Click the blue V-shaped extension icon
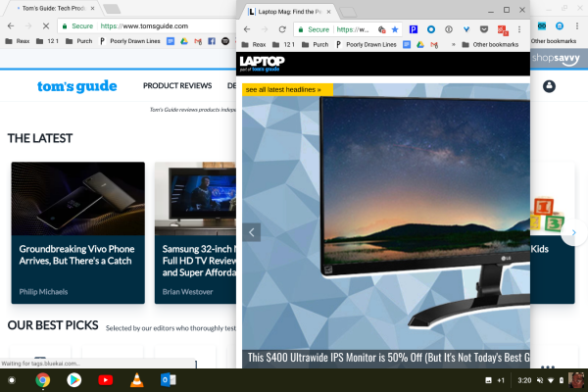 (x=466, y=29)
